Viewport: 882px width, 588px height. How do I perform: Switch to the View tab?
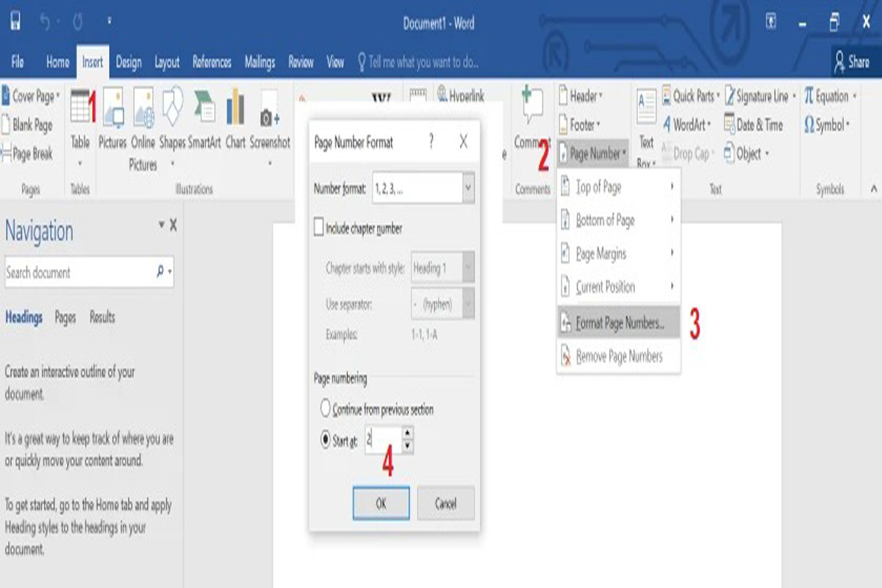[x=335, y=62]
